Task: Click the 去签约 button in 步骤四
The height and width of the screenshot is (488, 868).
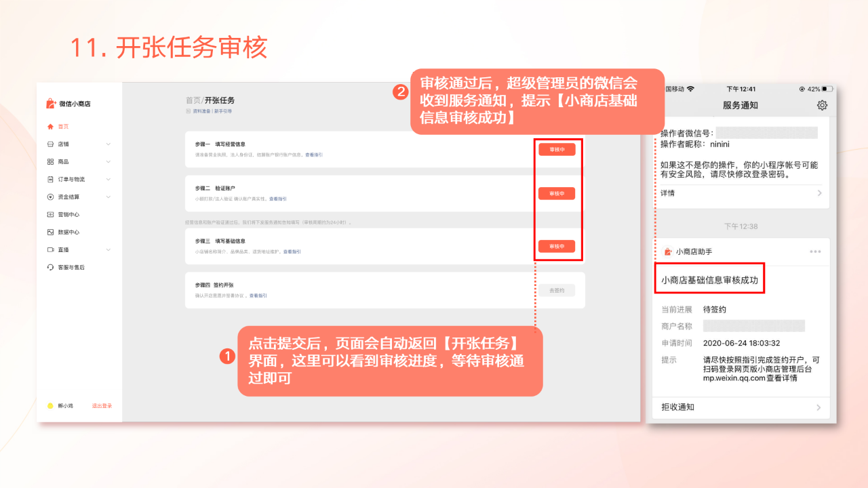Action: pos(557,291)
